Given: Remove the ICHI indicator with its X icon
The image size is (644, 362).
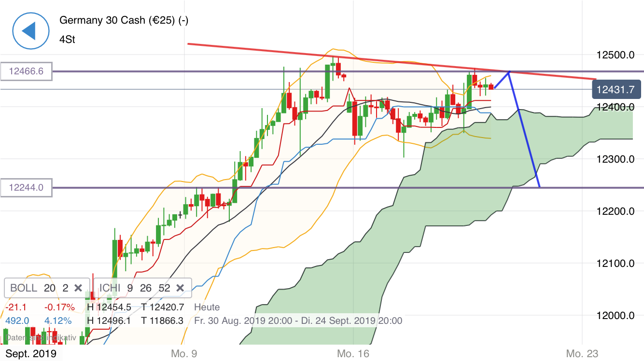Looking at the screenshot, I should click(180, 288).
